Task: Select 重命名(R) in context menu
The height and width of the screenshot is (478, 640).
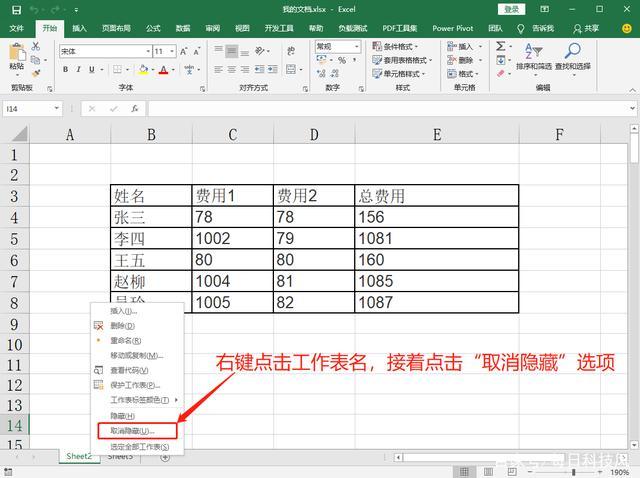Action: pos(126,340)
